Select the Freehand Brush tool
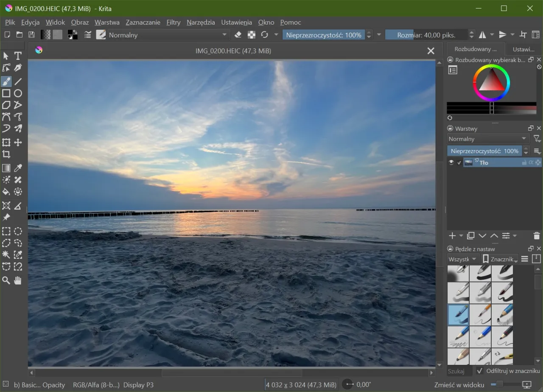 [x=6, y=81]
